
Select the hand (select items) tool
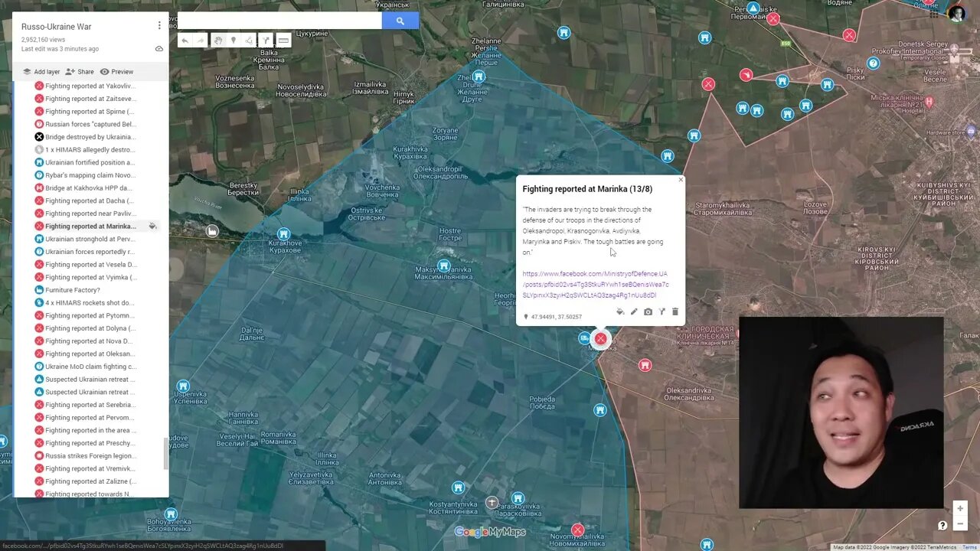[x=217, y=41]
